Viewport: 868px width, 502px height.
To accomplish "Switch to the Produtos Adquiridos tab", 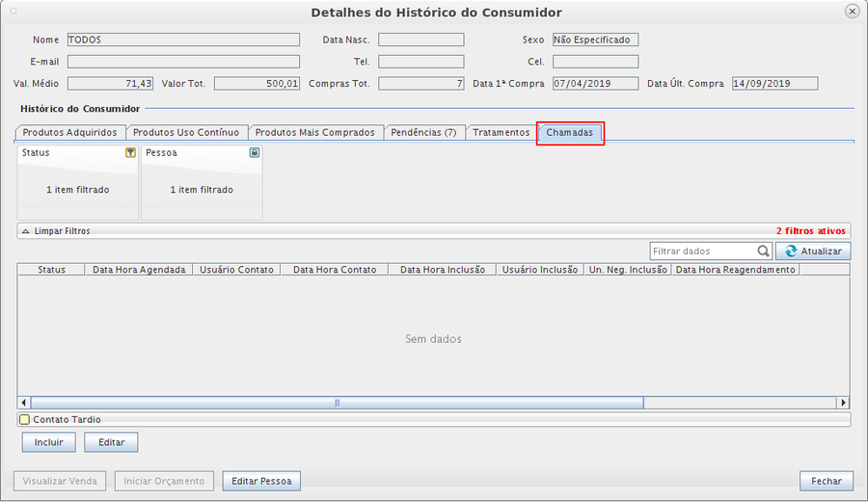I will coord(70,132).
